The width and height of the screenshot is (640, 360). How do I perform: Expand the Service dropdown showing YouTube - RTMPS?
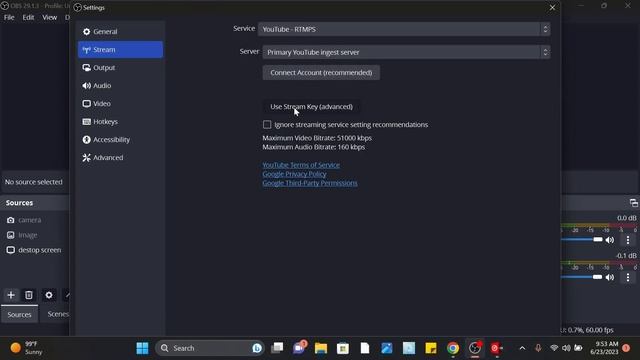pos(404,29)
